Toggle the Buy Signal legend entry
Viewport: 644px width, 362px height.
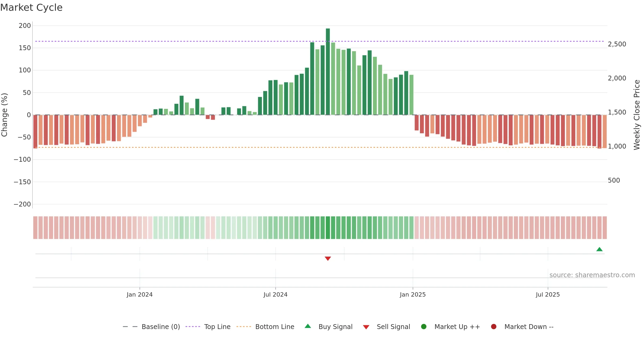click(329, 327)
